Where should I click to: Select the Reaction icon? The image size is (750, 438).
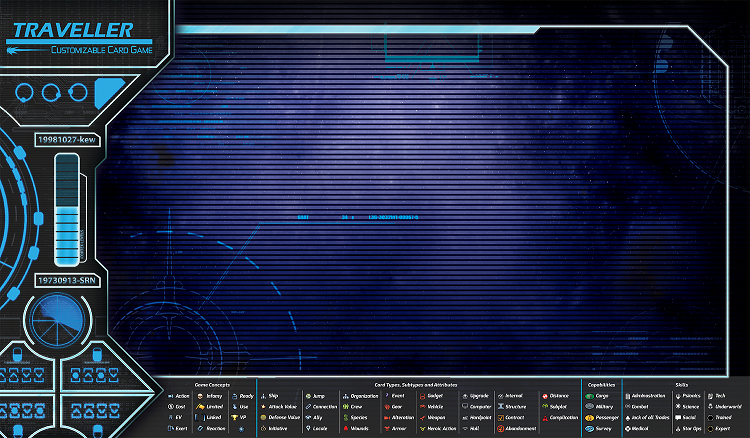click(200, 428)
